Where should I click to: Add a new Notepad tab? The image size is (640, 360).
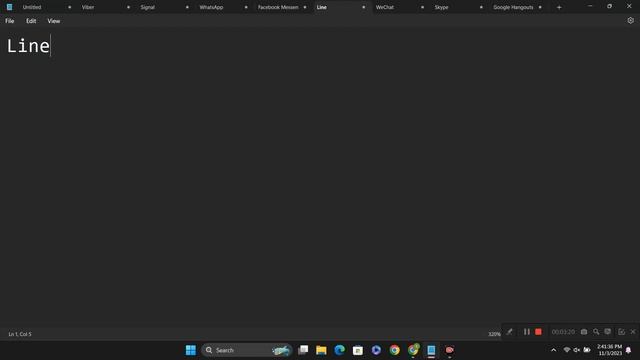point(559,7)
